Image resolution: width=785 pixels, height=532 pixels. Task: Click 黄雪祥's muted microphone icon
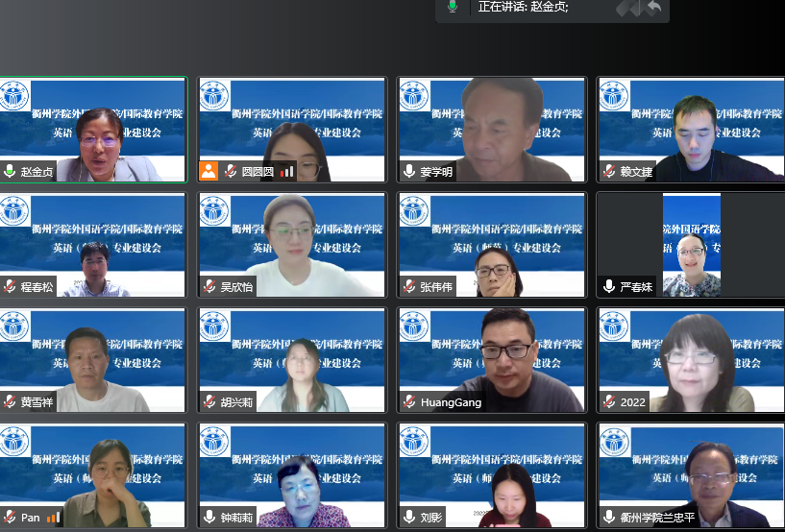pos(10,401)
